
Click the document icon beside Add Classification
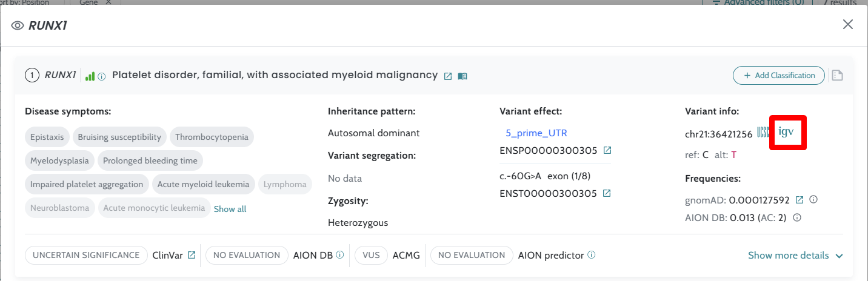tap(837, 76)
